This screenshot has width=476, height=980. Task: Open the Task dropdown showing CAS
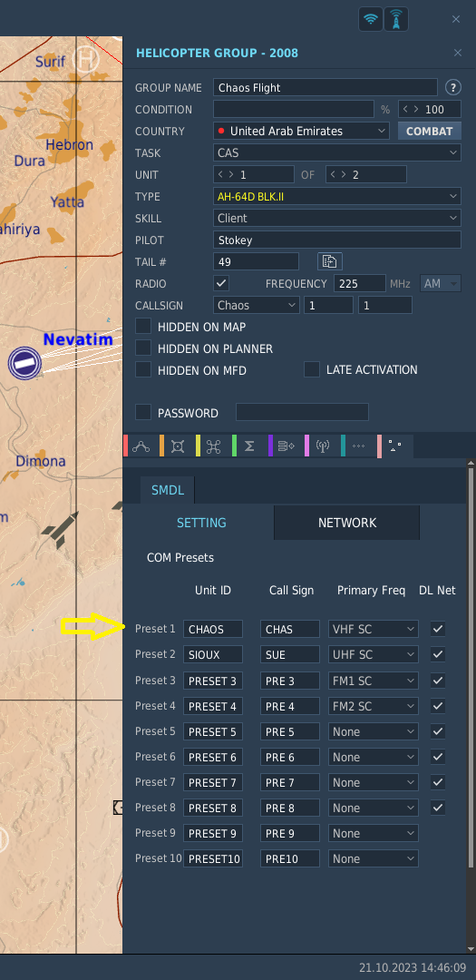pyautogui.click(x=337, y=152)
